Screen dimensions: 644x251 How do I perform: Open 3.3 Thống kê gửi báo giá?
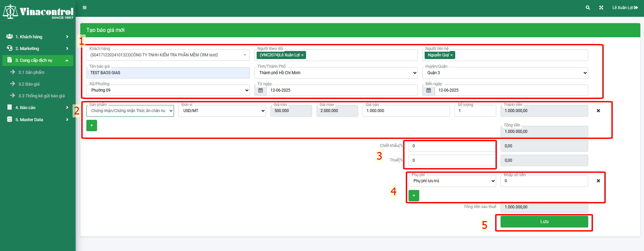tap(41, 96)
